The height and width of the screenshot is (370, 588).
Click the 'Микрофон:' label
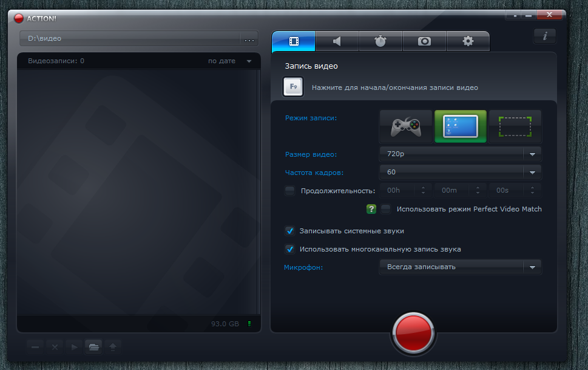coord(303,267)
